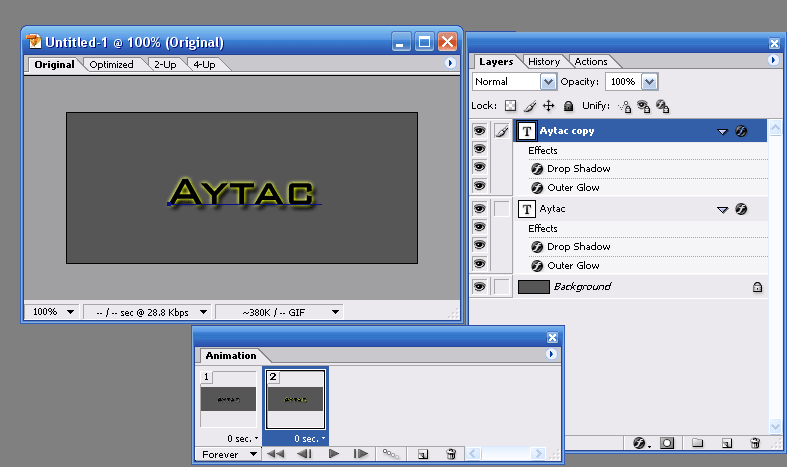The height and width of the screenshot is (467, 787).
Task: Select next frame button in Animation palette
Action: [x=360, y=454]
